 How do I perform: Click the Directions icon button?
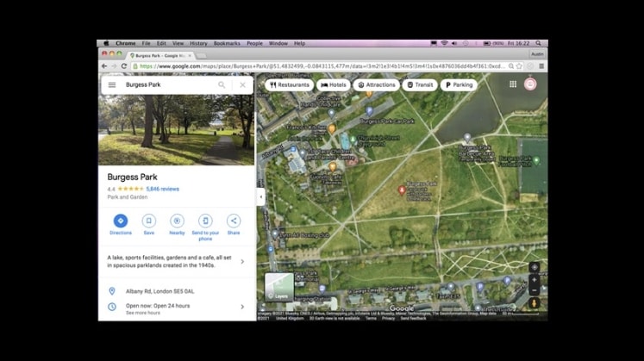(x=121, y=221)
